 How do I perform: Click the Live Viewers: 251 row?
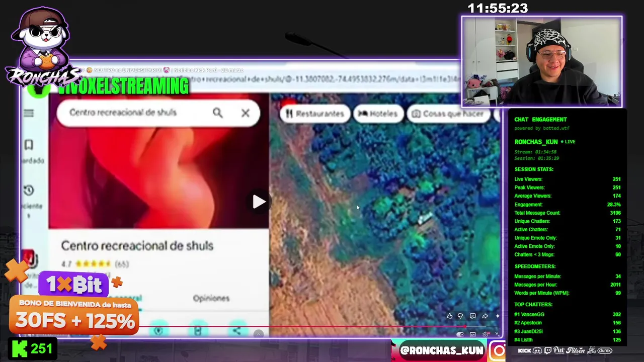(568, 179)
